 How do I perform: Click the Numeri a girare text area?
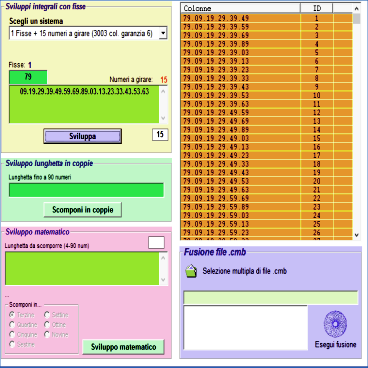tap(84, 104)
